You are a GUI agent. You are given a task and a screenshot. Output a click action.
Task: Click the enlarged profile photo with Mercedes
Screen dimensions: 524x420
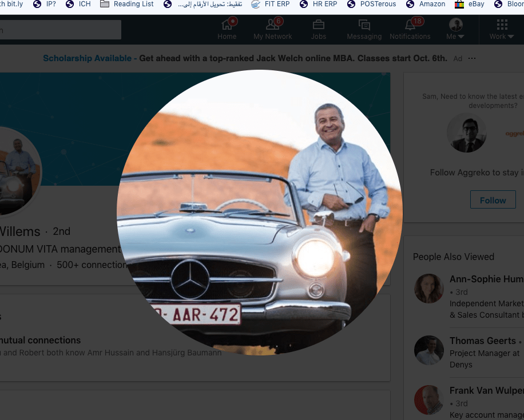click(x=260, y=212)
